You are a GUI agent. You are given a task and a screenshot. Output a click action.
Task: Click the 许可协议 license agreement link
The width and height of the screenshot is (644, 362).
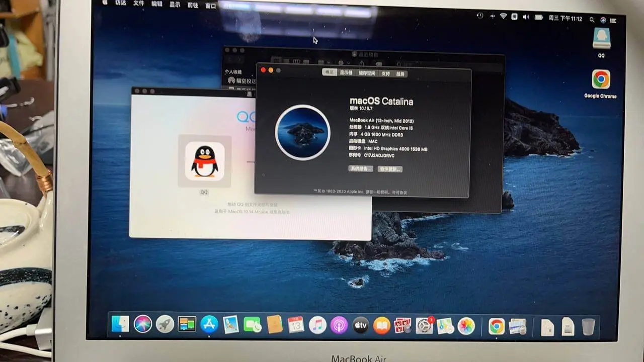pos(399,192)
